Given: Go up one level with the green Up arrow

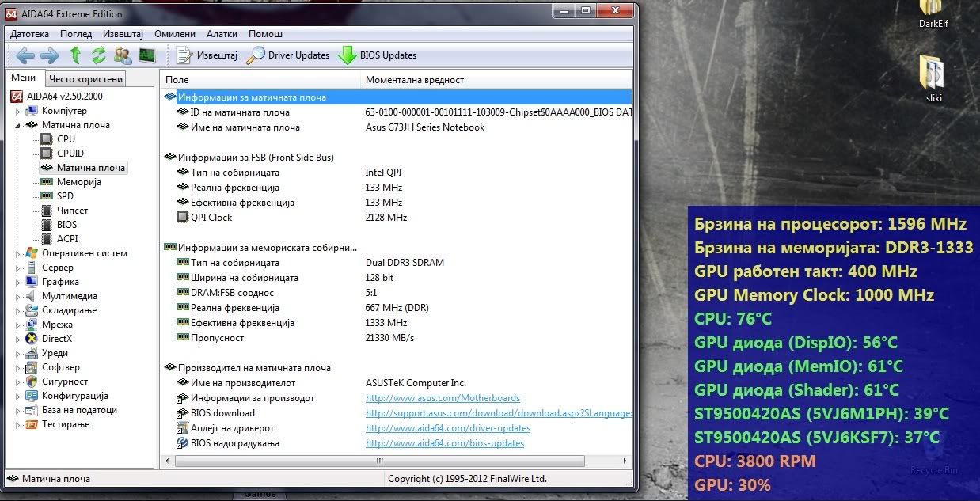Looking at the screenshot, I should pos(75,55).
